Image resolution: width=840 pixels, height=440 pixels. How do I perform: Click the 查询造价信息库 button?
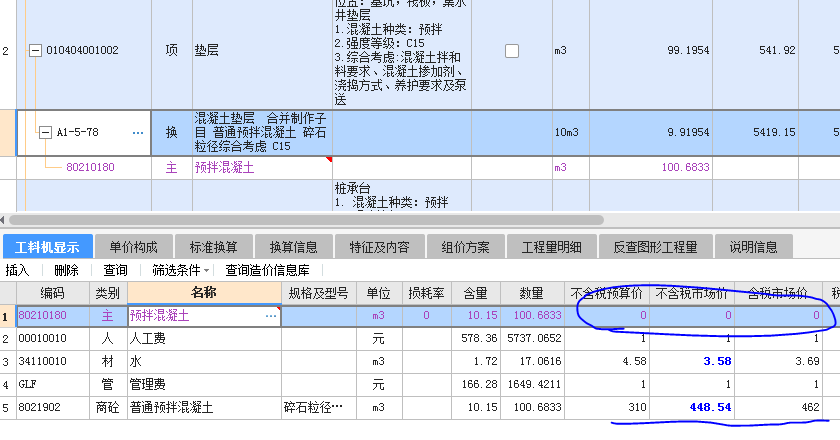tap(267, 270)
